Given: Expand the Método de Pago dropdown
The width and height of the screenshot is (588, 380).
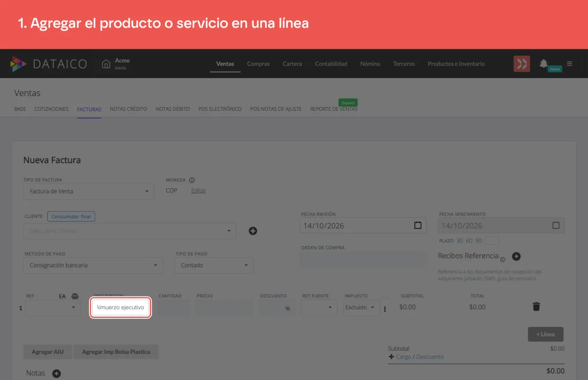Looking at the screenshot, I should coord(93,265).
